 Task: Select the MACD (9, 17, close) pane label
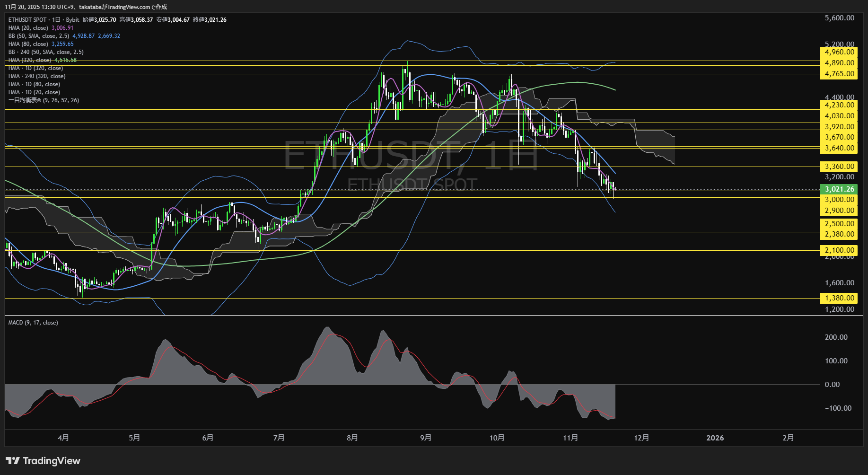coord(32,322)
